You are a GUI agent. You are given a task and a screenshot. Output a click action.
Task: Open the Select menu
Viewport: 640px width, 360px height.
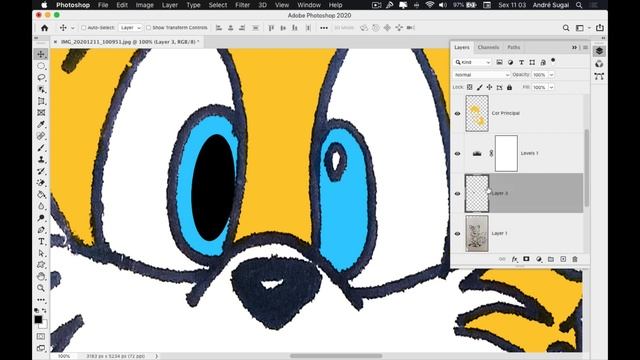click(x=218, y=5)
